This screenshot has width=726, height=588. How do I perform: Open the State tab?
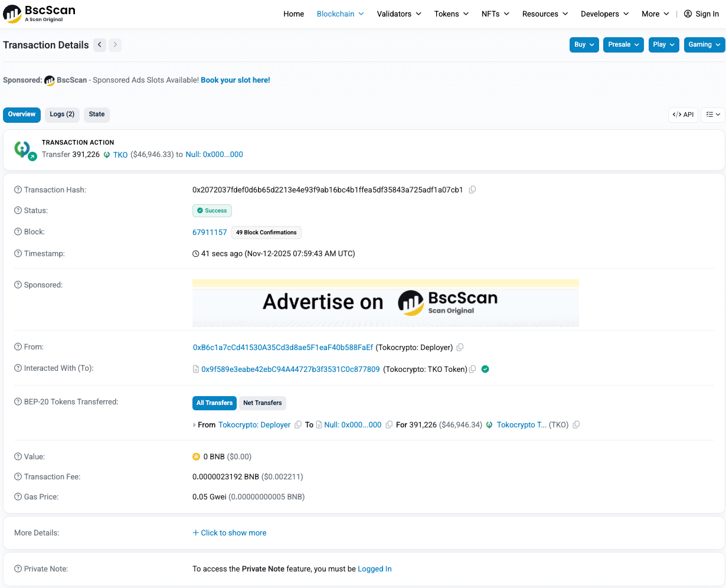point(97,115)
